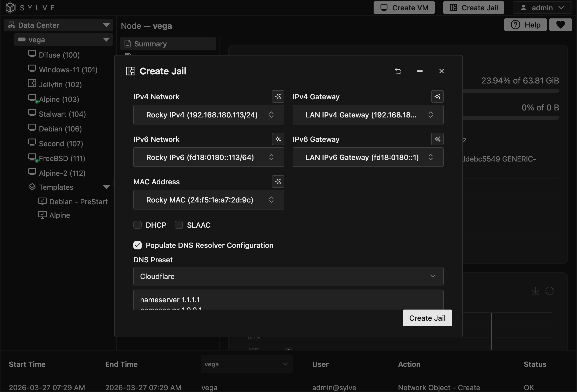Enable the SLAAC checkbox
The height and width of the screenshot is (392, 577).
pyautogui.click(x=179, y=225)
